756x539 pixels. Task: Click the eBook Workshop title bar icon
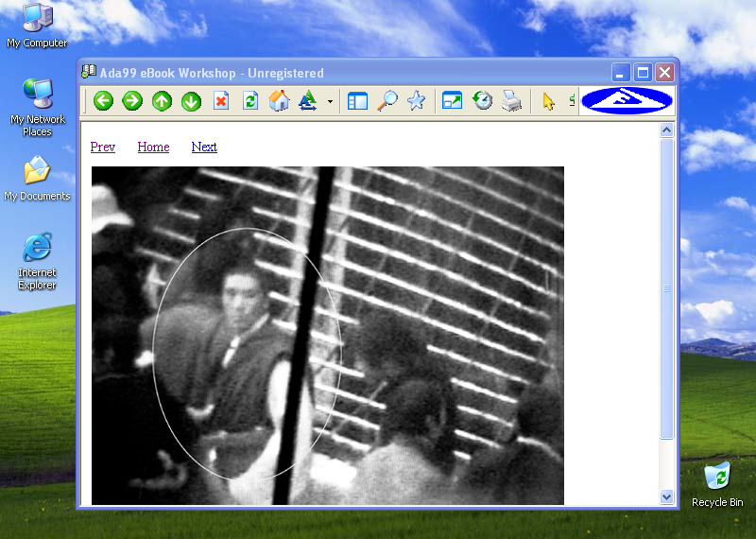[89, 72]
